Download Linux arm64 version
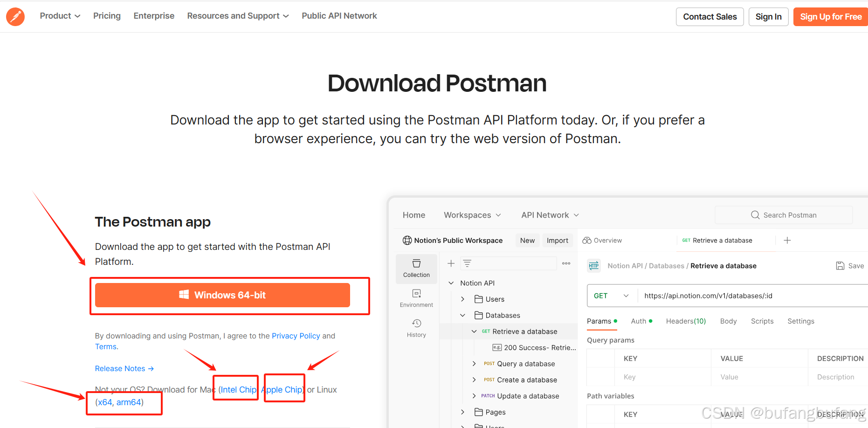 point(129,402)
